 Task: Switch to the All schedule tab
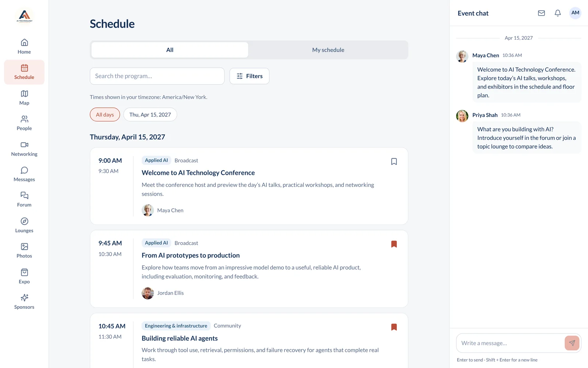(170, 50)
